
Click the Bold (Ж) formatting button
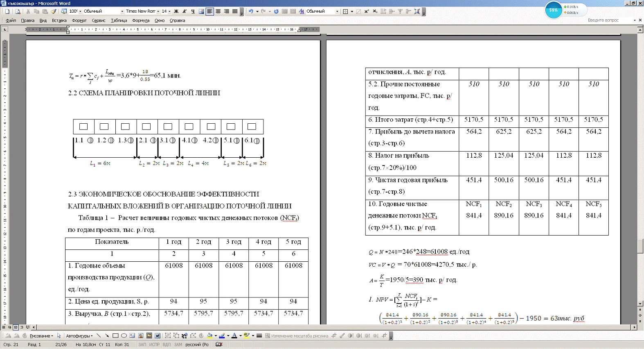click(x=176, y=11)
